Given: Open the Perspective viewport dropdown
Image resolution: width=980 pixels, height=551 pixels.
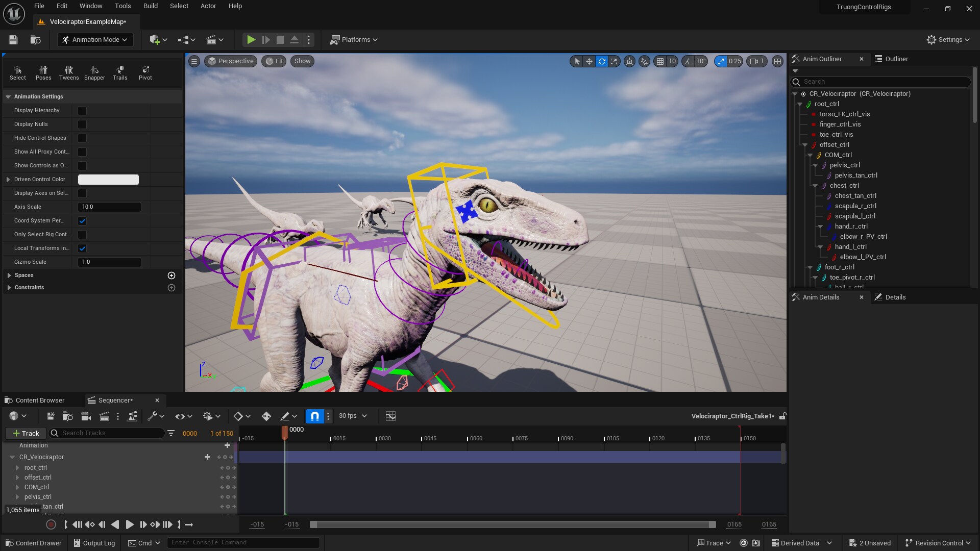Looking at the screenshot, I should (230, 61).
